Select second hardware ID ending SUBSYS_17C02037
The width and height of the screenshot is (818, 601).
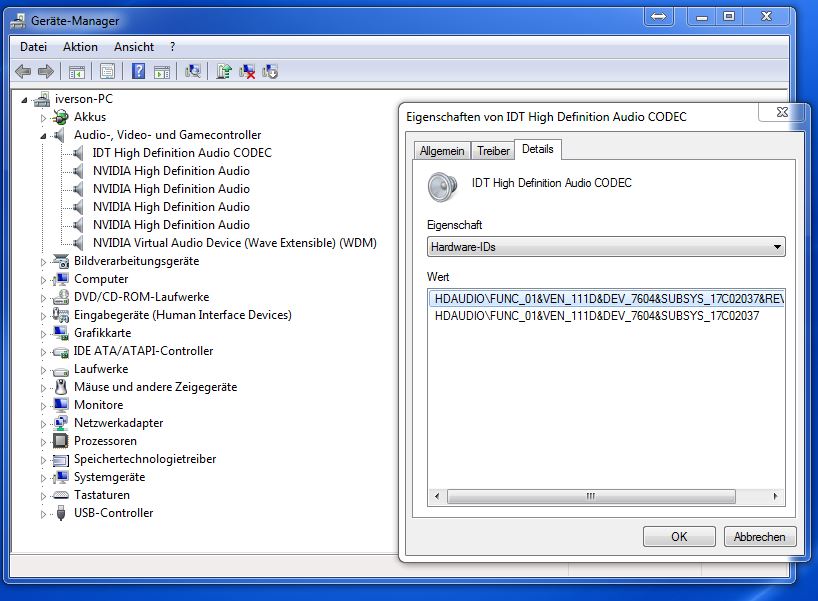click(x=597, y=316)
